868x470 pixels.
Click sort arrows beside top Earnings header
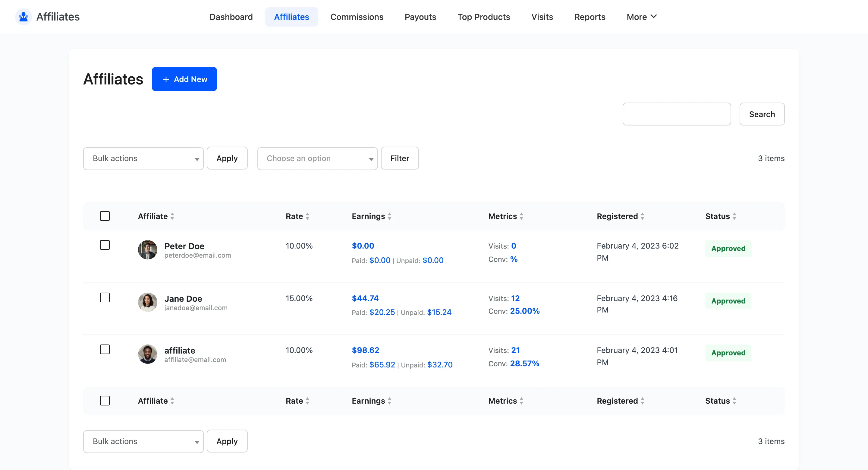click(389, 216)
